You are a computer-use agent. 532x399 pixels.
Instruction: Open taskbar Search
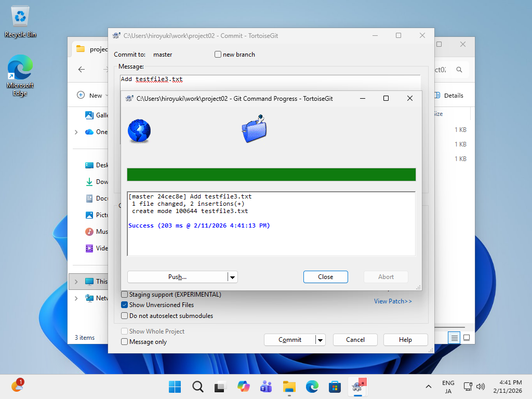tap(197, 387)
